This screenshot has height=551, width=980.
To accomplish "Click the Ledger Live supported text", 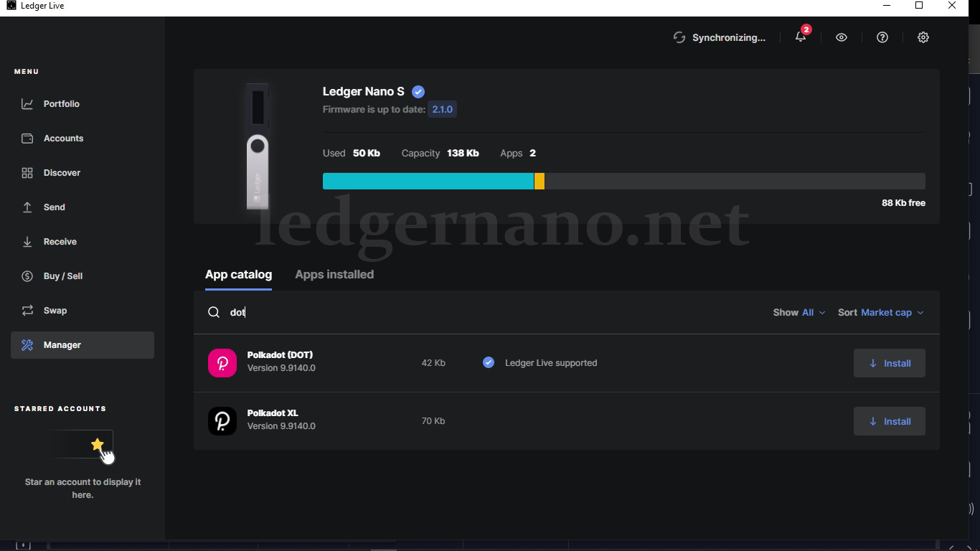I will coord(551,363).
